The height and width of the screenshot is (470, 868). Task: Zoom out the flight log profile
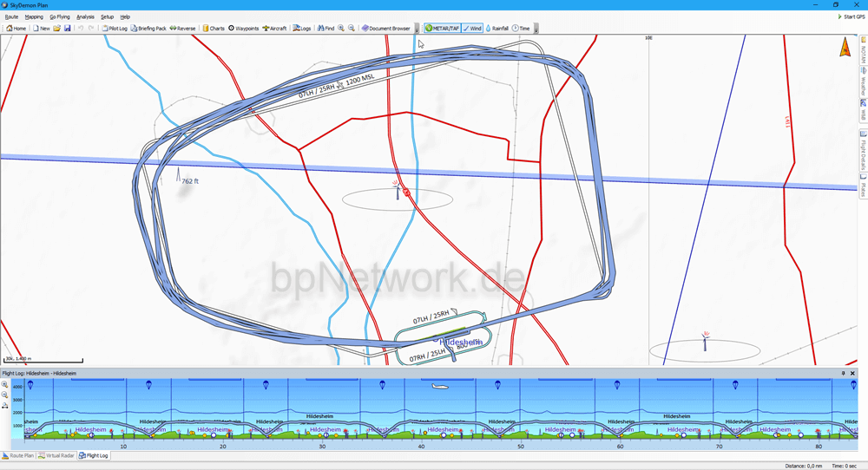[x=5, y=395]
